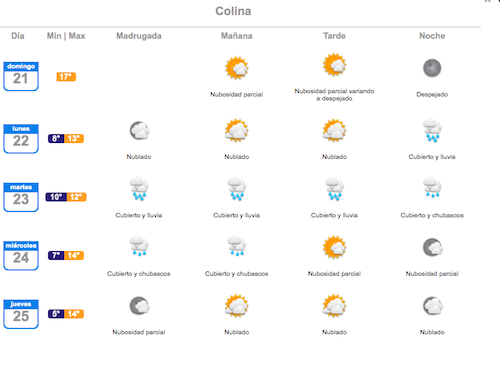The image size is (500, 377).
Task: Click domingo 21 morning partly cloudy icon
Action: [236, 68]
